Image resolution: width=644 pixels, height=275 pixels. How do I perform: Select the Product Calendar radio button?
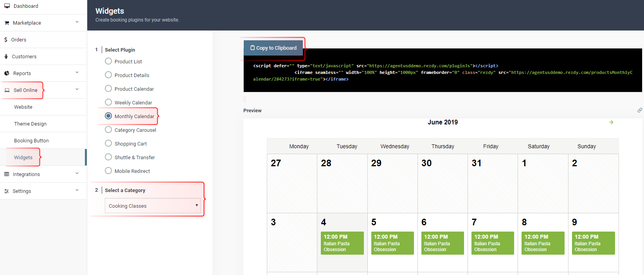(108, 88)
